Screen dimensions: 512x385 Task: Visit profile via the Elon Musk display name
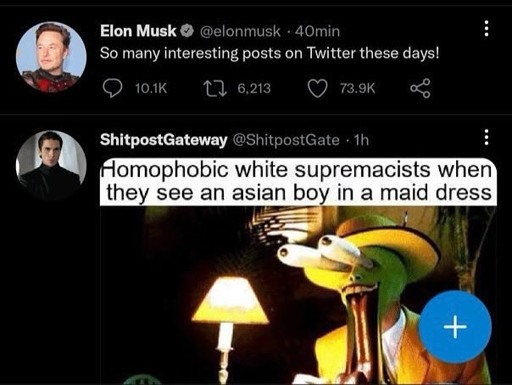[x=138, y=31]
